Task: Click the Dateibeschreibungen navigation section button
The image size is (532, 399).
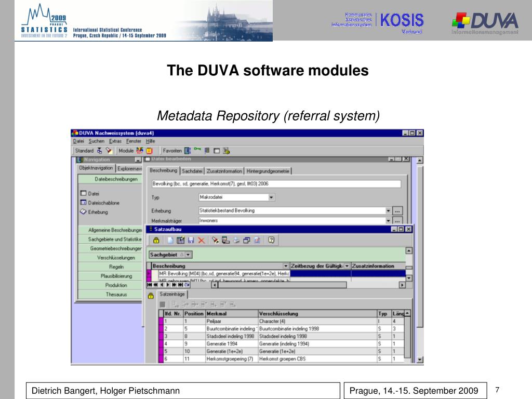Action: click(110, 179)
